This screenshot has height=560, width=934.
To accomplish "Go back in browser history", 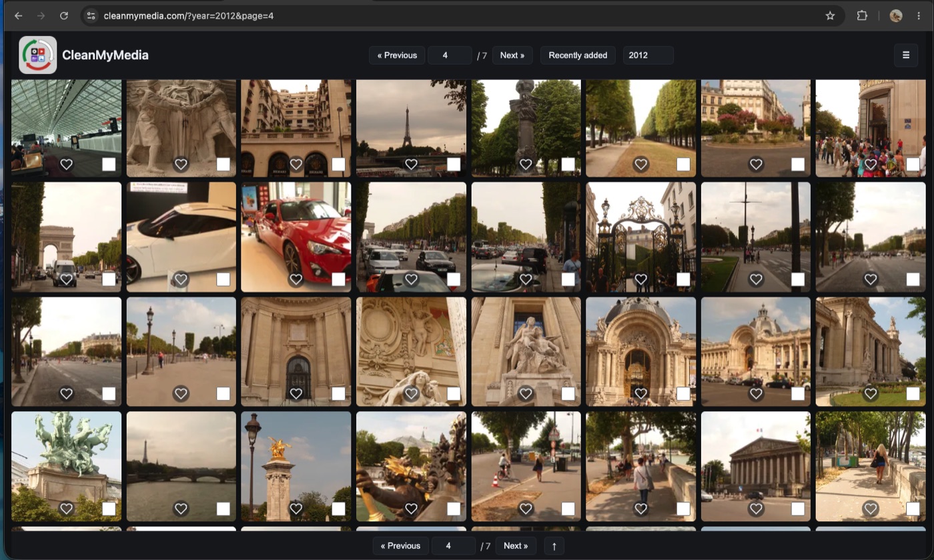I will point(19,15).
